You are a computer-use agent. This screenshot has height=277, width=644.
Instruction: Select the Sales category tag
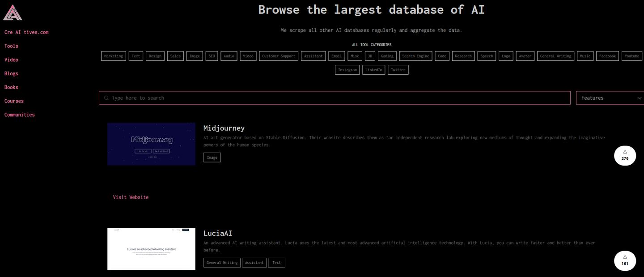click(x=175, y=56)
